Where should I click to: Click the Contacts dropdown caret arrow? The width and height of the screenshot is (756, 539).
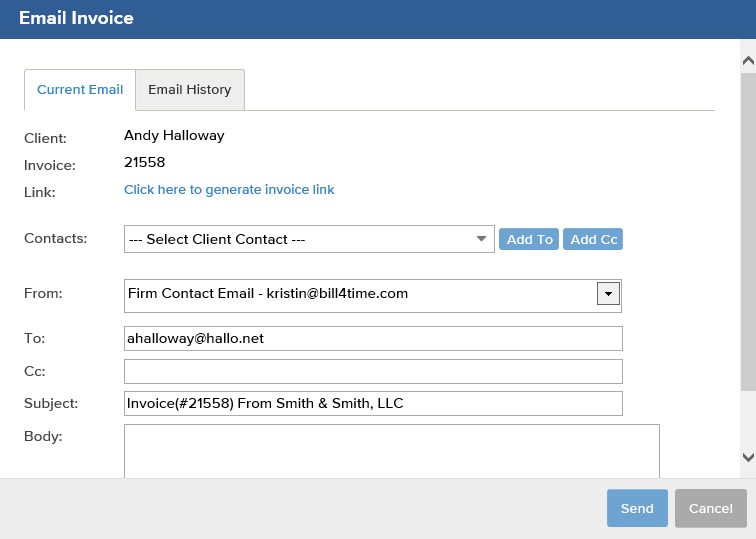click(x=481, y=239)
